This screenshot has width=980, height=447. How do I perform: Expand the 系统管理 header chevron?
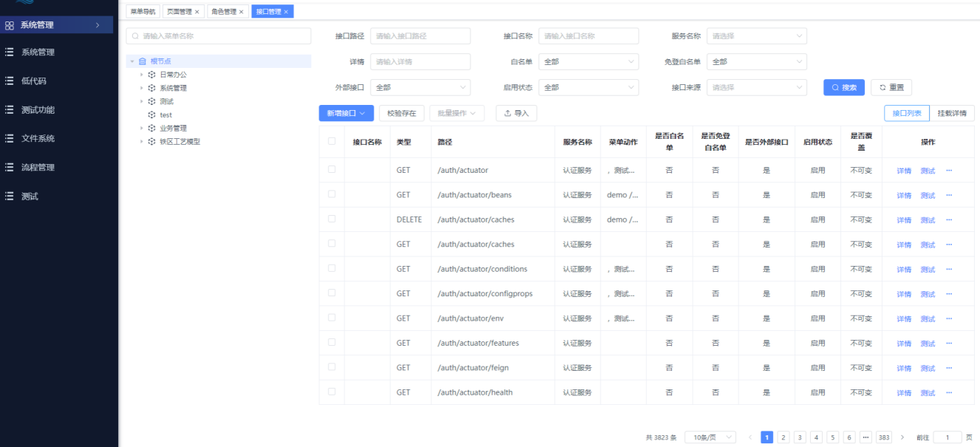[x=97, y=25]
